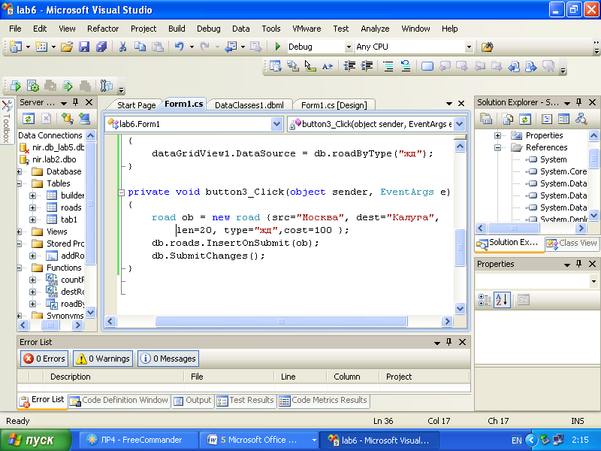Start debugging with the green play icon

[277, 47]
